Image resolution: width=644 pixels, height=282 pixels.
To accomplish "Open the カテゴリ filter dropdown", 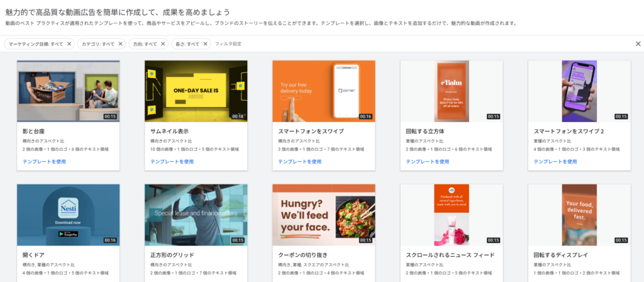I will click(98, 44).
